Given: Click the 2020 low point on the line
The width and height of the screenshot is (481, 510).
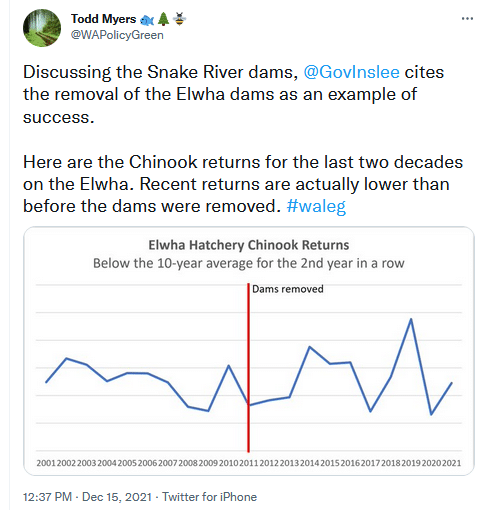Looking at the screenshot, I should coord(431,414).
